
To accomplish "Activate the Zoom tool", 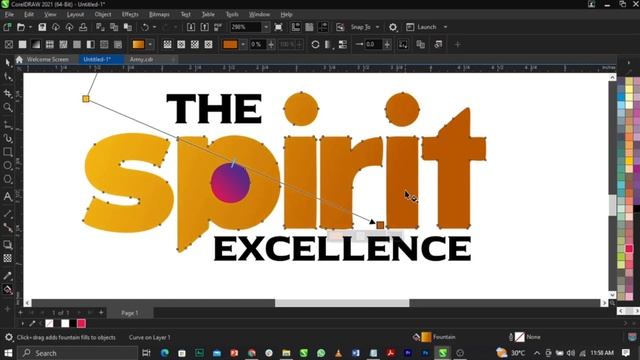I will click(x=7, y=107).
